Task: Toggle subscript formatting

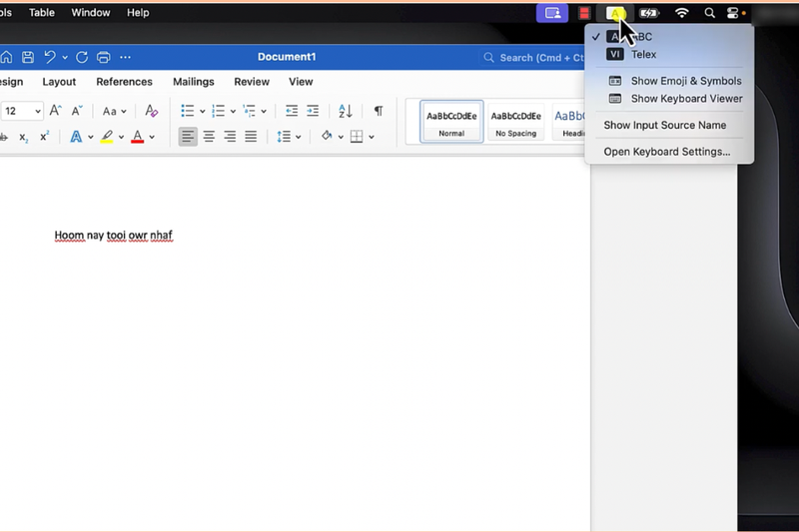Action: (23, 137)
